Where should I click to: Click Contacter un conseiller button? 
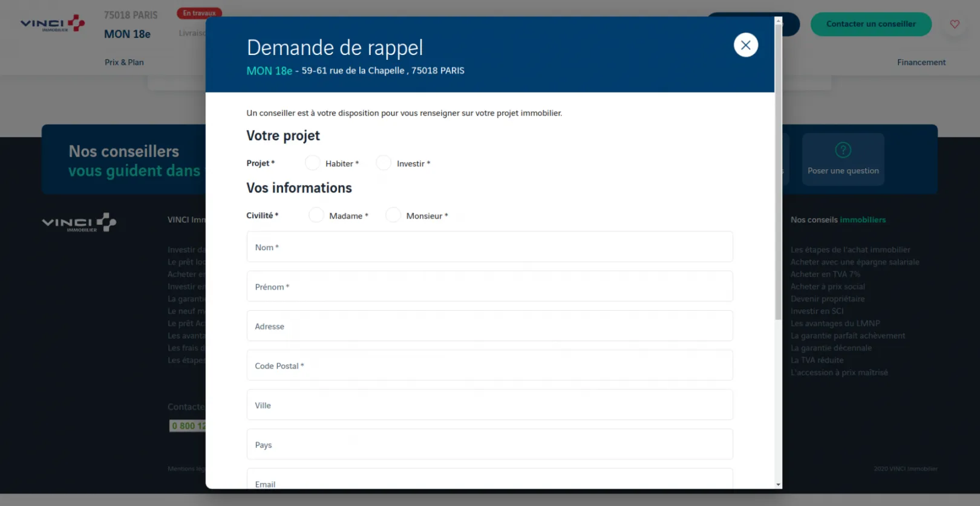click(x=871, y=24)
